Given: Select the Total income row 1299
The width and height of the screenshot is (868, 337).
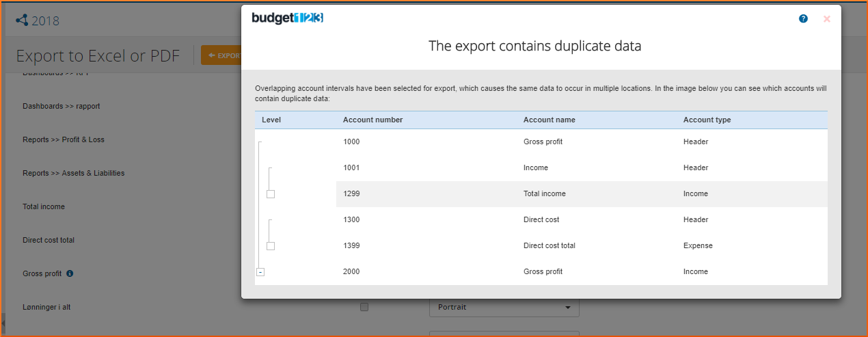Looking at the screenshot, I should click(544, 194).
